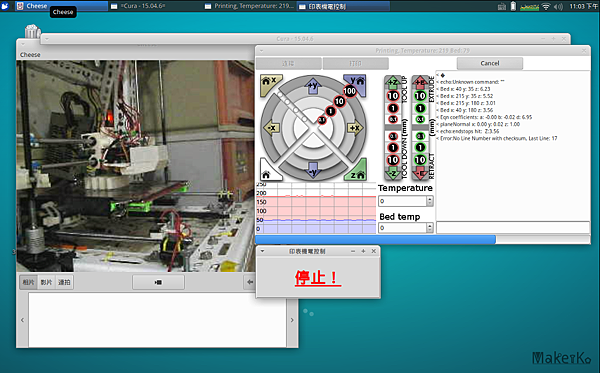Select the 10 mm jog distance circle on dial

click(x=339, y=101)
